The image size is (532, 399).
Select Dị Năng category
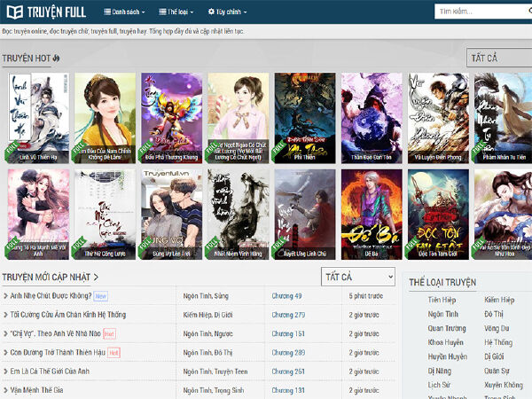point(440,371)
